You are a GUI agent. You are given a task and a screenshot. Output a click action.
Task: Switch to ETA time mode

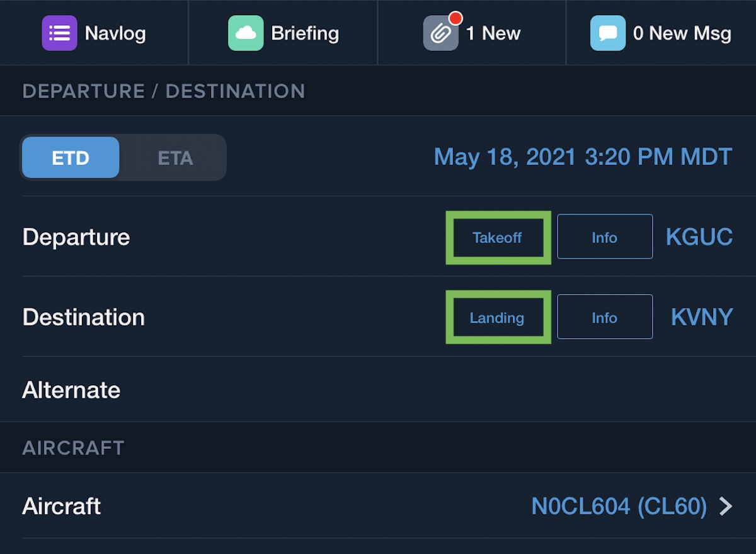[x=175, y=157]
